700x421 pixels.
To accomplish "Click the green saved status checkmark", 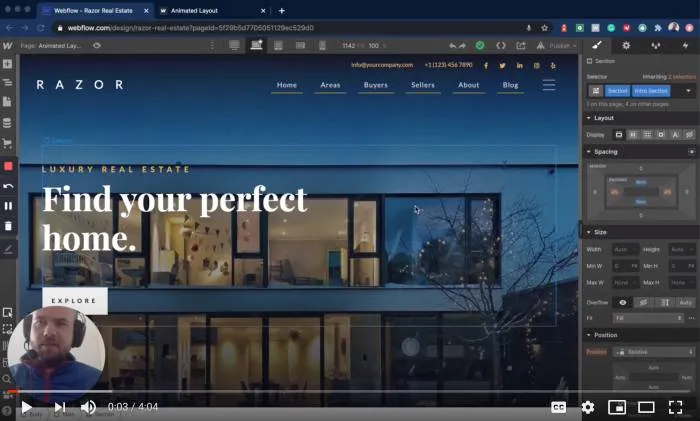I will pos(480,46).
